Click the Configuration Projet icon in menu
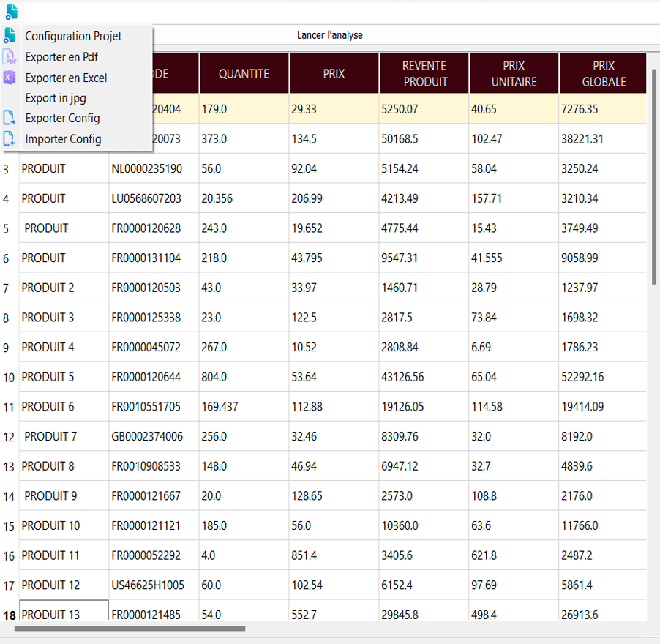The height and width of the screenshot is (644, 660). click(10, 36)
